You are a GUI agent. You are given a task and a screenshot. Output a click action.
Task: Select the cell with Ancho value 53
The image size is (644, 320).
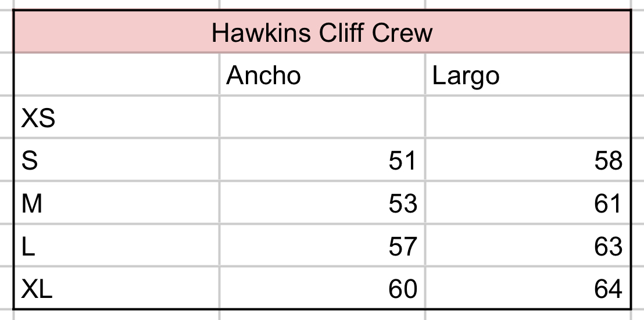click(322, 203)
